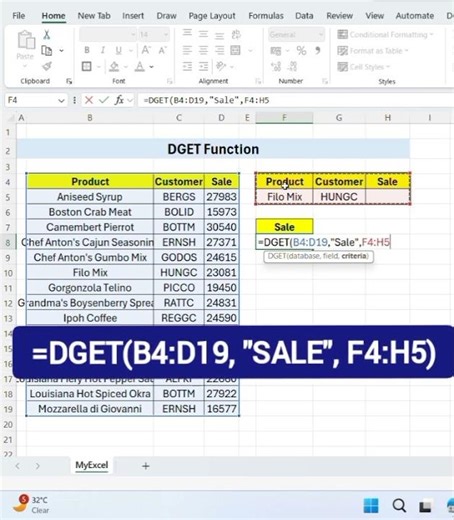Viewport: 454px width, 520px height.
Task: Open the Font Color dropdown arrow
Action: pyautogui.click(x=151, y=67)
